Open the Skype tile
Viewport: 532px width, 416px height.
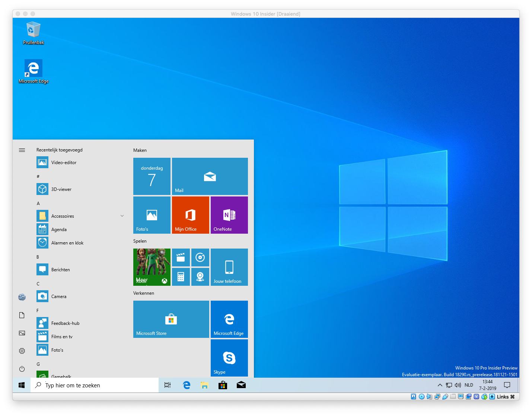pos(229,358)
